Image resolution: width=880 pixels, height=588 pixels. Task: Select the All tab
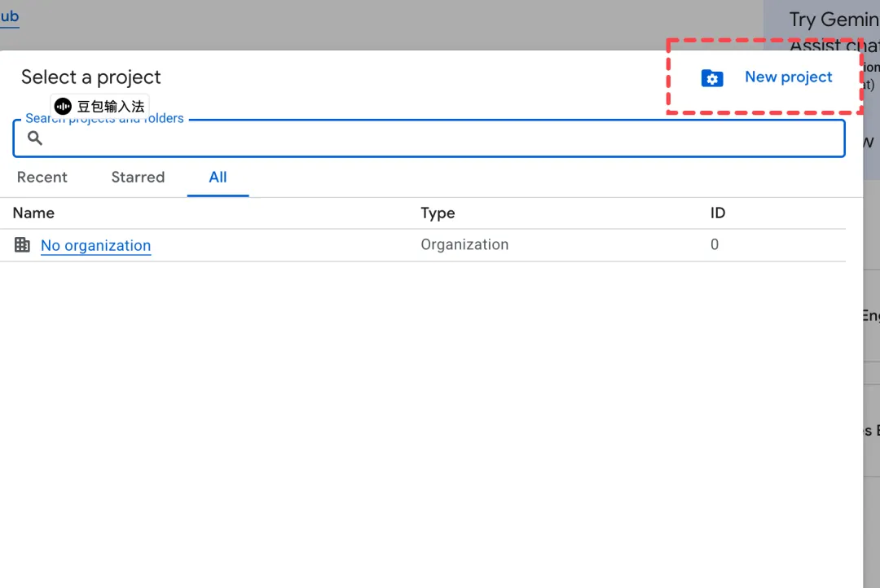tap(218, 178)
